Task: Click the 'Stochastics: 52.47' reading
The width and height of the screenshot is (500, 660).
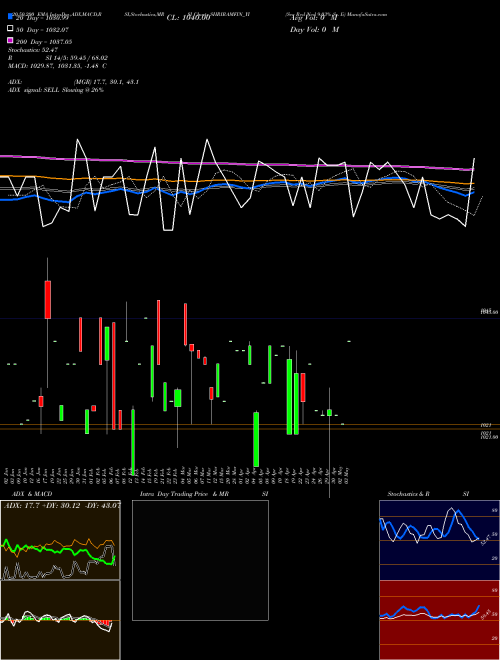Action: point(33,50)
